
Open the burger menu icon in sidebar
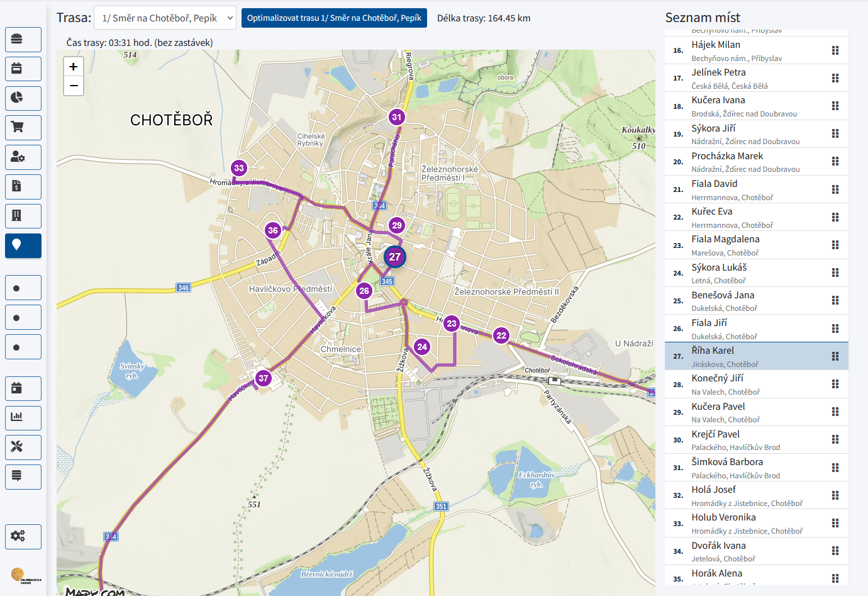pos(23,40)
